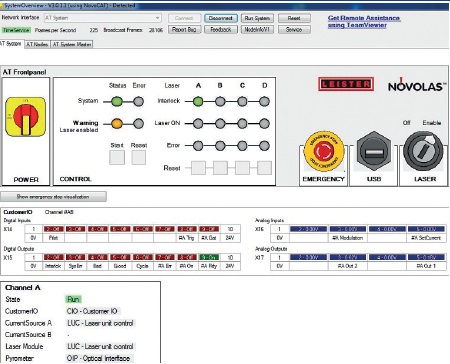Click the yellow-red POWER rotary switch
The image size is (450, 364).
[x=26, y=117]
